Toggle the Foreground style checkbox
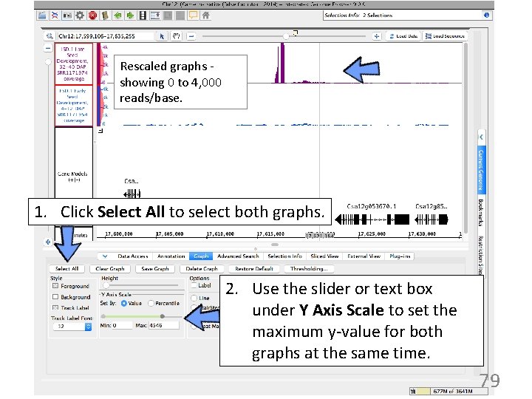 (55, 286)
